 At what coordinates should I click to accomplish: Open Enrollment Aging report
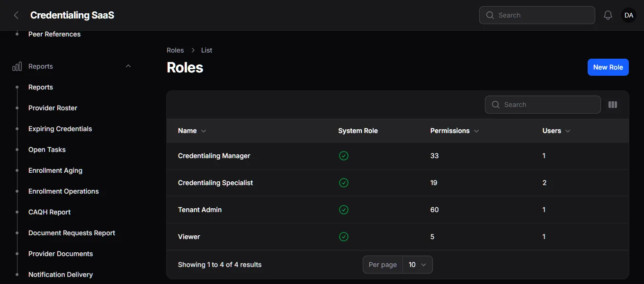tap(55, 170)
